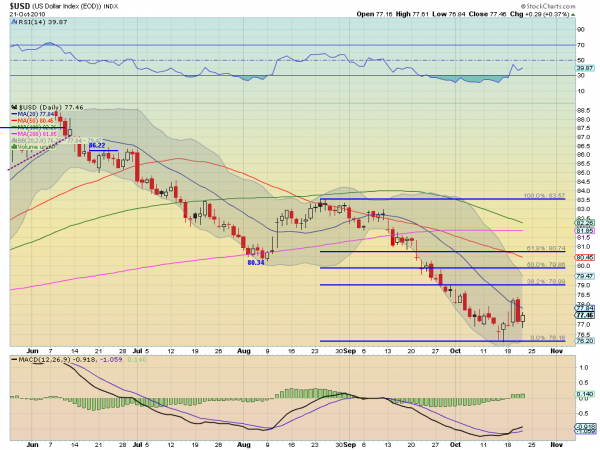
Task: Click the $USD ticker symbol title
Action: point(18,6)
